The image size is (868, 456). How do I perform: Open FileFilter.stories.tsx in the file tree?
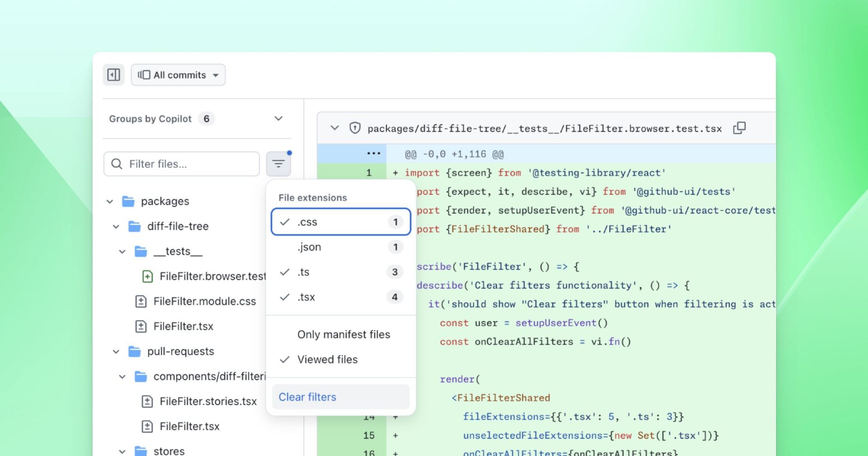click(x=208, y=401)
